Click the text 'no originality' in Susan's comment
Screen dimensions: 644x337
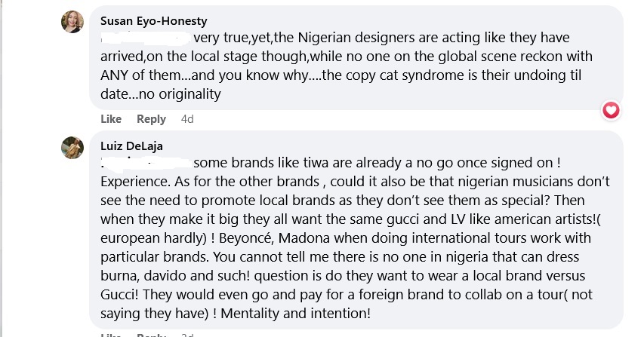pyautogui.click(x=183, y=95)
